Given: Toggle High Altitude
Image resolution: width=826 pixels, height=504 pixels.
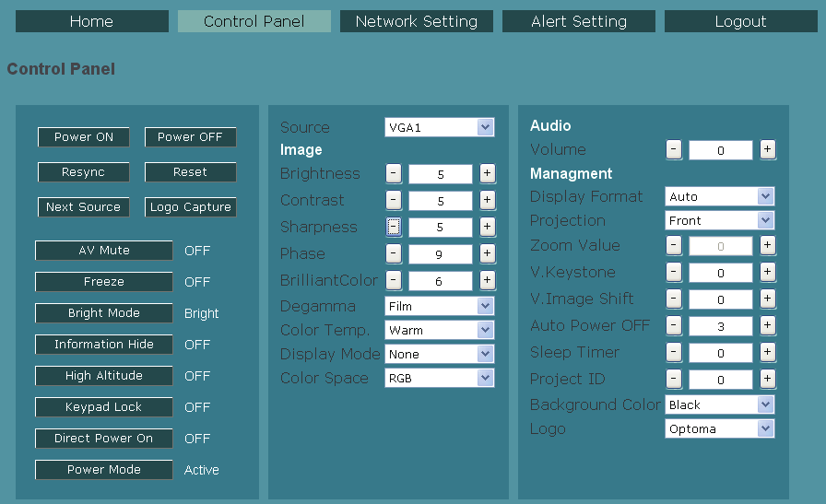Looking at the screenshot, I should [x=104, y=376].
